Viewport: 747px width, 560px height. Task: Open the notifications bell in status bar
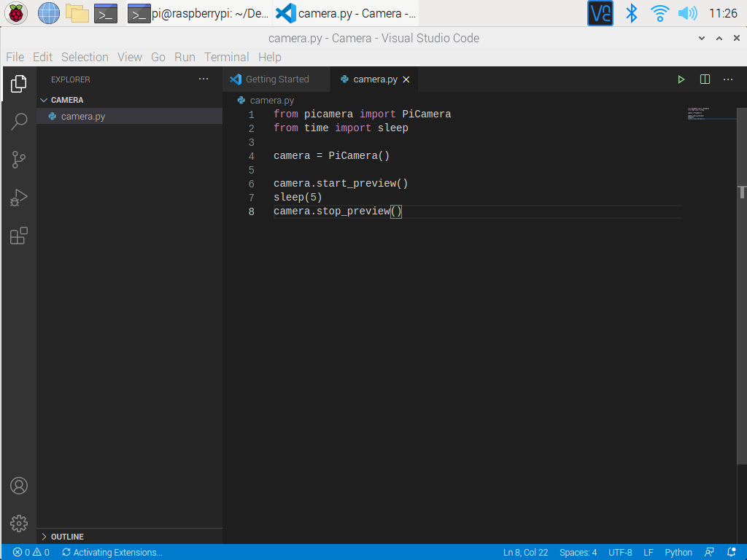pyautogui.click(x=732, y=553)
